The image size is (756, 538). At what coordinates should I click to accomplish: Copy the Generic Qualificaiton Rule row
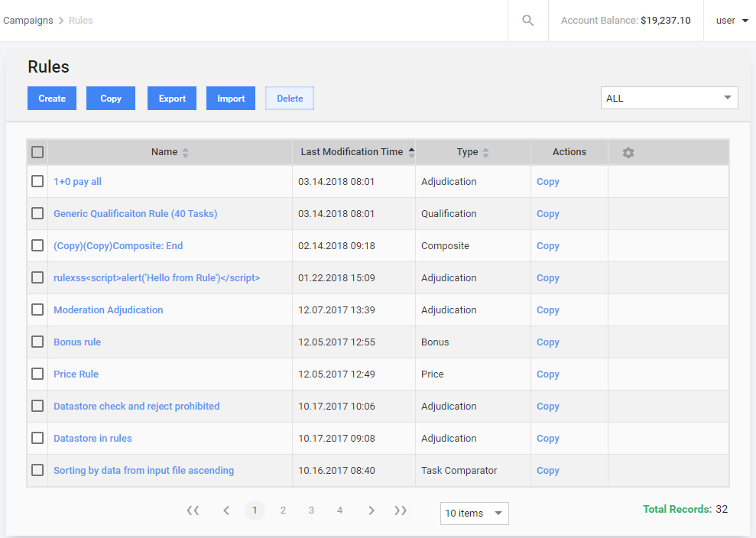click(x=548, y=213)
